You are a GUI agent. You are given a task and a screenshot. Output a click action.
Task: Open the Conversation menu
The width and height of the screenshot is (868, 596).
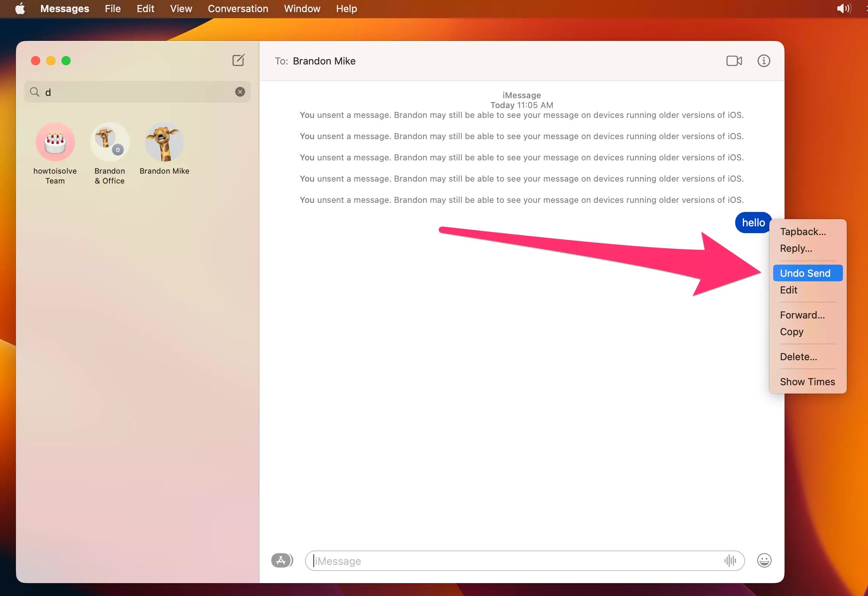click(238, 8)
